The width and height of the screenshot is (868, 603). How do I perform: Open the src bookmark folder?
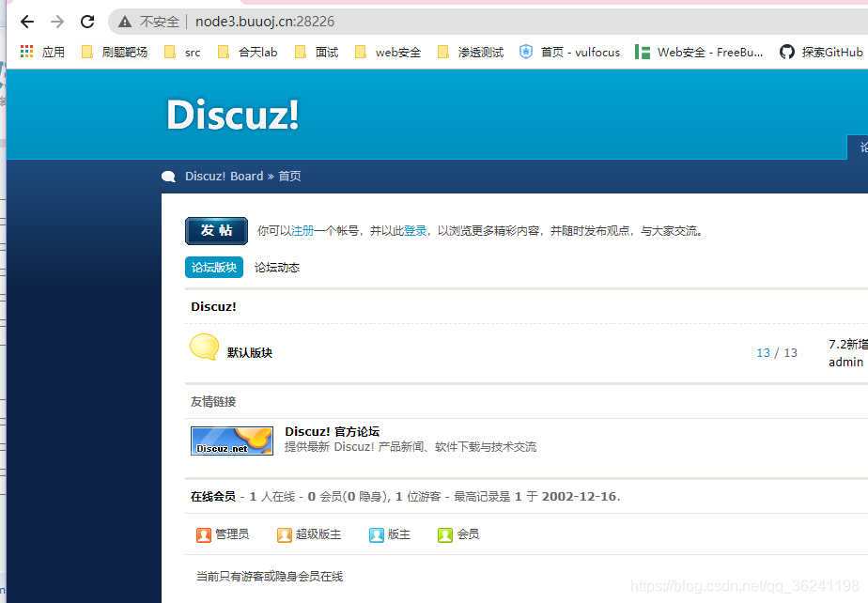[182, 52]
